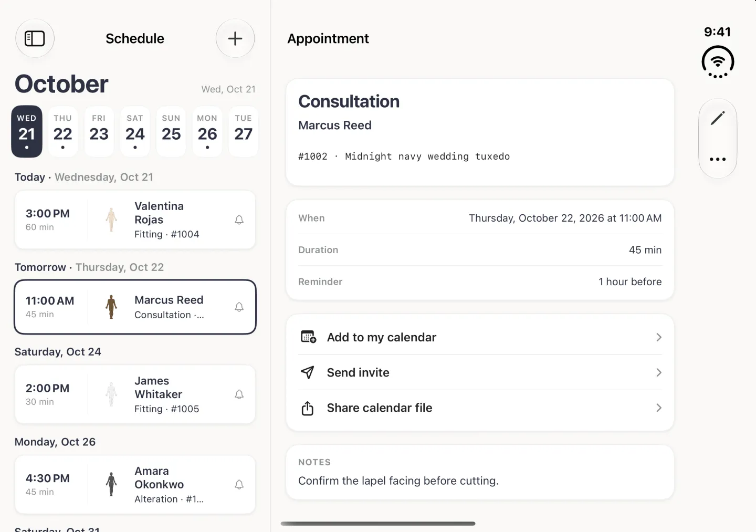Click the Add to my calendar icon
Image resolution: width=756 pixels, height=532 pixels.
pyautogui.click(x=308, y=337)
